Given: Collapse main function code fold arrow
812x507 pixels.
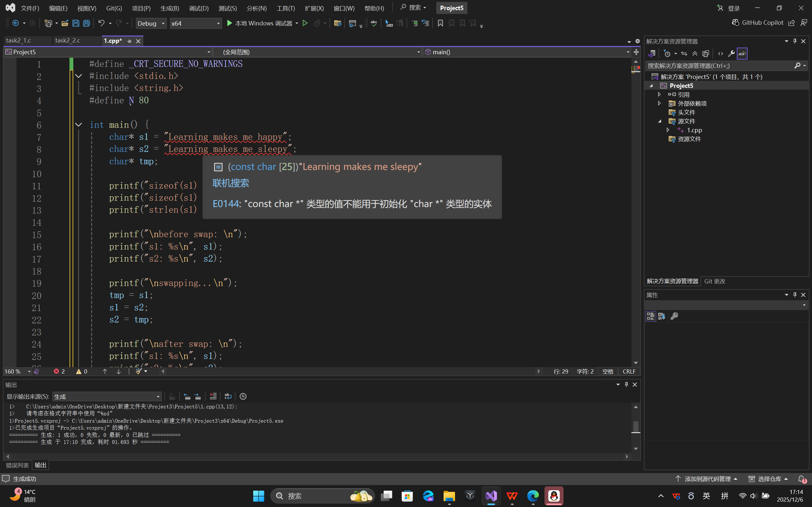Looking at the screenshot, I should 78,125.
